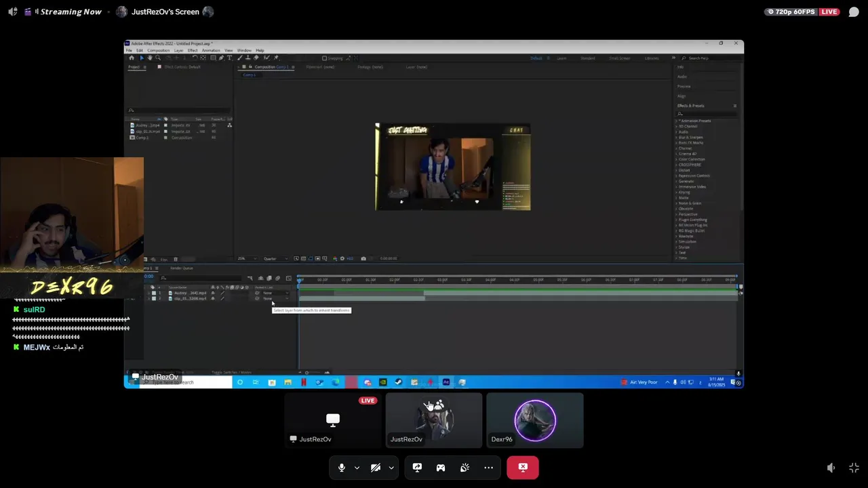Open the File menu
The height and width of the screenshot is (488, 868).
(x=129, y=50)
